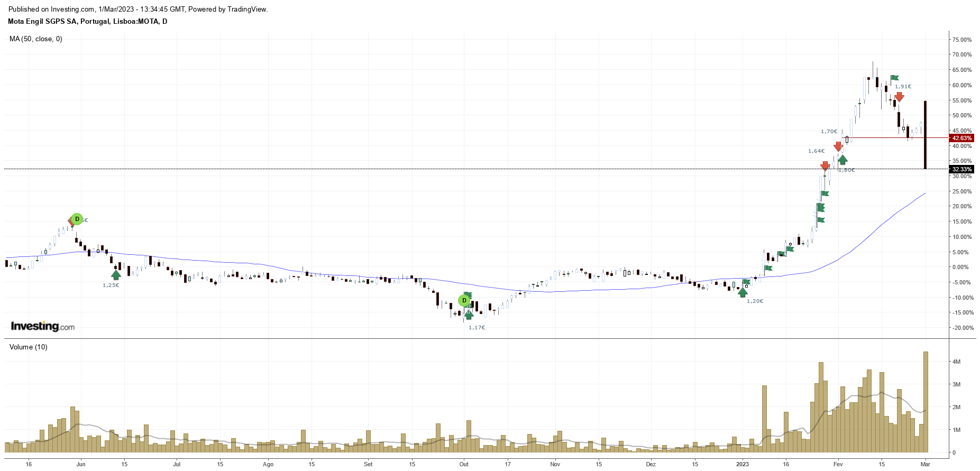Image resolution: width=980 pixels, height=471 pixels.
Task: Click the 1,64€ price annotation
Action: (817, 151)
